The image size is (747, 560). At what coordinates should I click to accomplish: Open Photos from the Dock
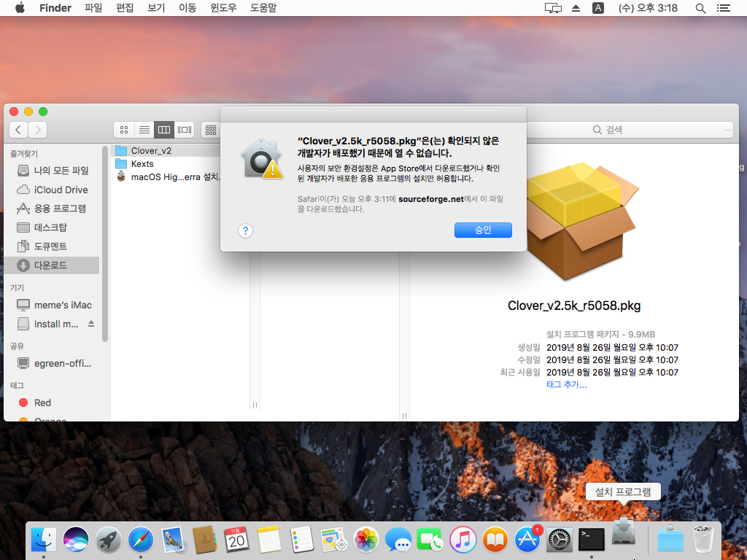click(x=366, y=540)
